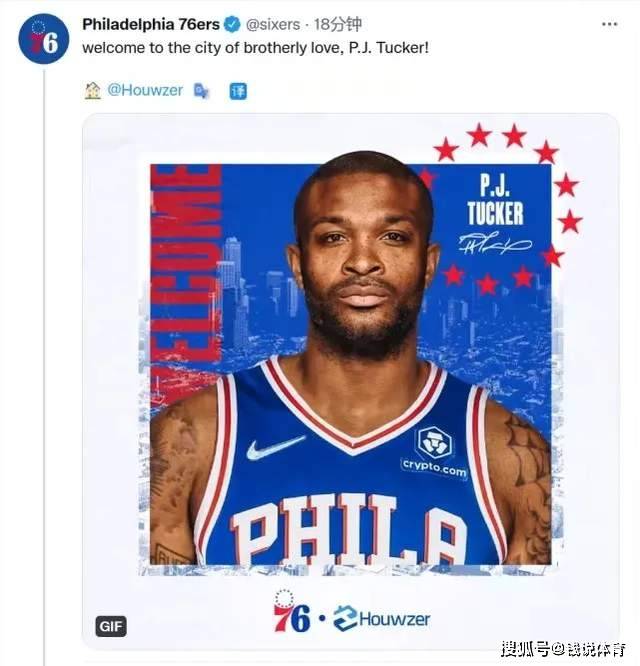
Task: Click the blue verified badge
Action: tap(232, 24)
